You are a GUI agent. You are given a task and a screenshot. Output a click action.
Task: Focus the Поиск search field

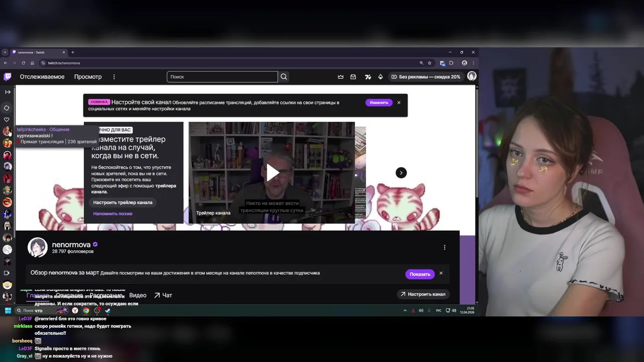click(222, 77)
